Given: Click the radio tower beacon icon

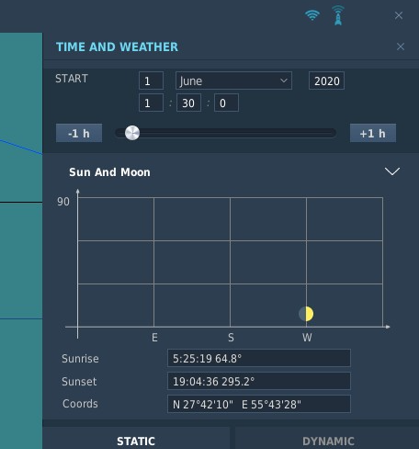Looking at the screenshot, I should pos(338,15).
